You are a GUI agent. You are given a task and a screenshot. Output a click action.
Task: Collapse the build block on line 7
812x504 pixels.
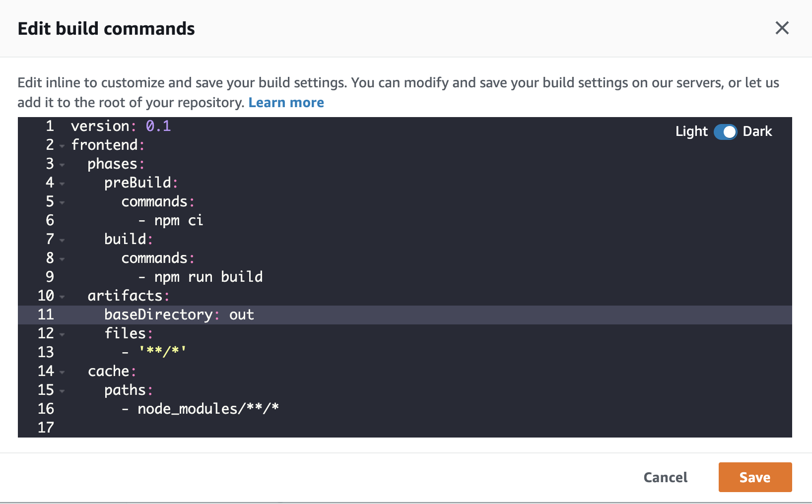click(62, 240)
